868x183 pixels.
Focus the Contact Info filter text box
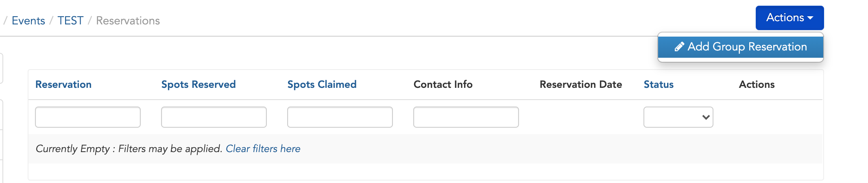[x=466, y=117]
